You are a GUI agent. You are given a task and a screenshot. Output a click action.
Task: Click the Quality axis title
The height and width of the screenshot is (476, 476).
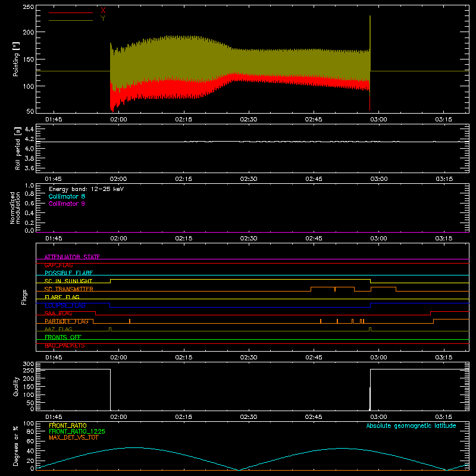(16, 386)
